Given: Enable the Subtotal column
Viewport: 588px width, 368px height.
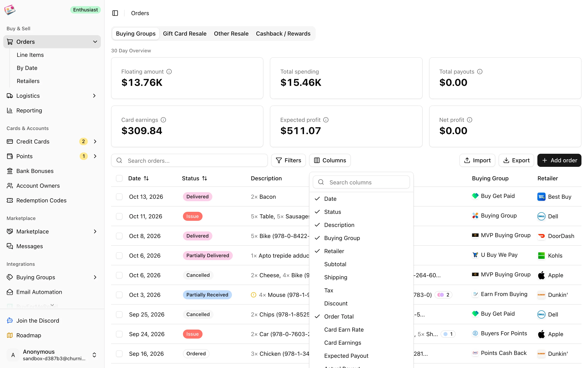Looking at the screenshot, I should click(361, 264).
